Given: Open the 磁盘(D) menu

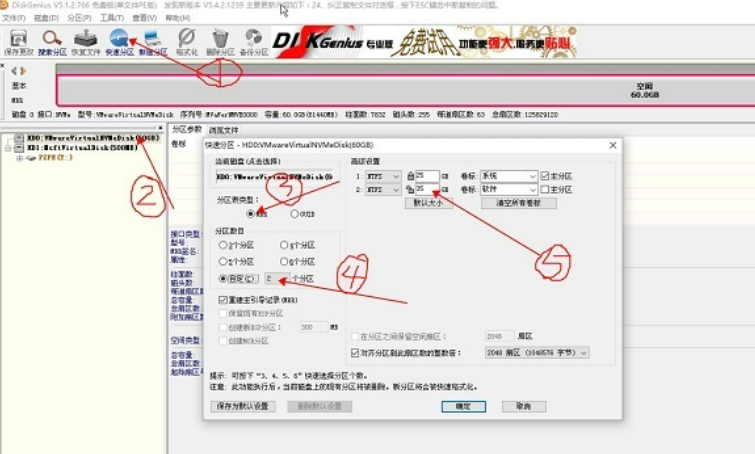Looking at the screenshot, I should pyautogui.click(x=46, y=18).
